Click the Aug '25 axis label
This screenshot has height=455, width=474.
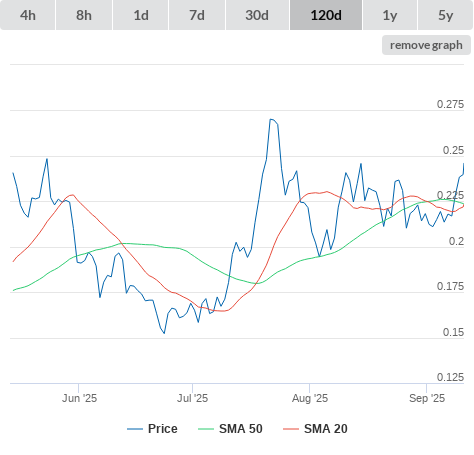(310, 398)
